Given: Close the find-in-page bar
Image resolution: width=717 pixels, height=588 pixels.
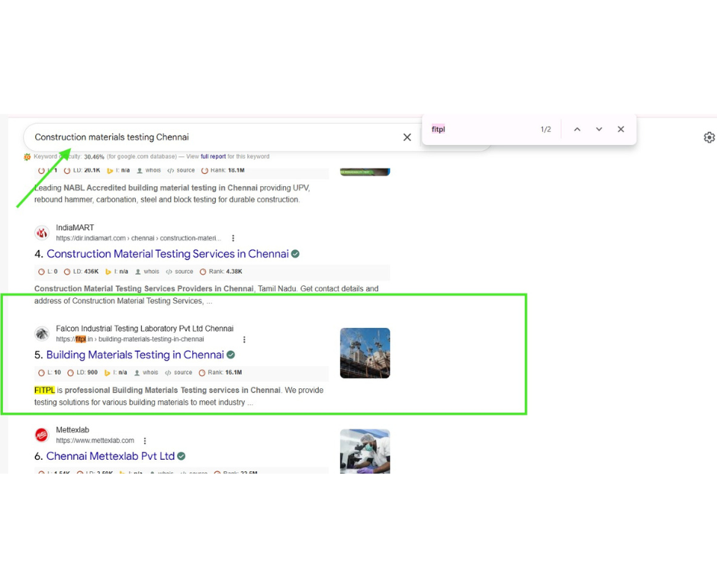Looking at the screenshot, I should [x=621, y=130].
